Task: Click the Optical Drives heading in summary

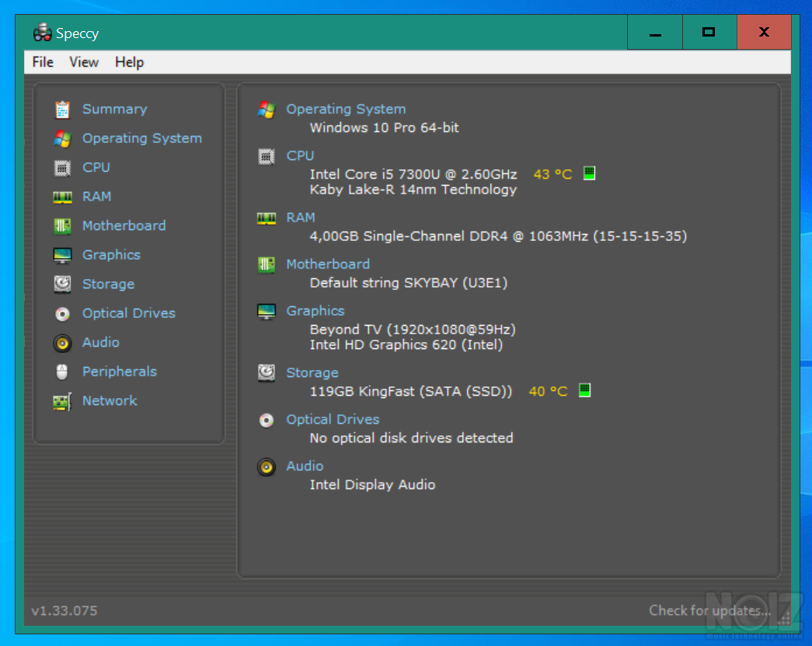Action: point(333,419)
